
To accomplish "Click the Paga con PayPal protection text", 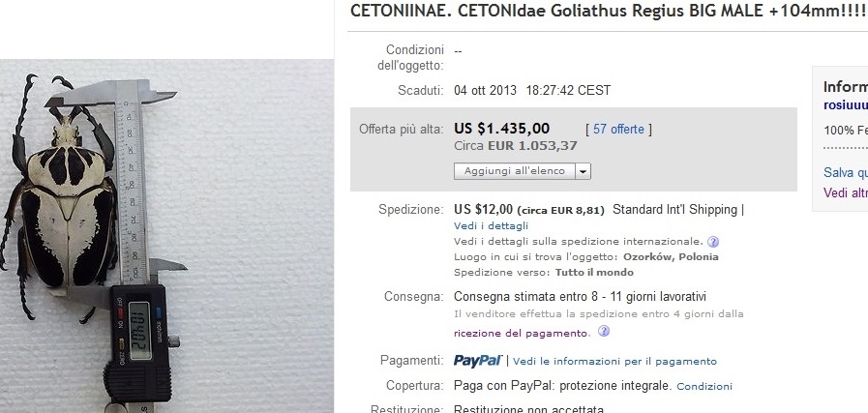I will pos(562,385).
